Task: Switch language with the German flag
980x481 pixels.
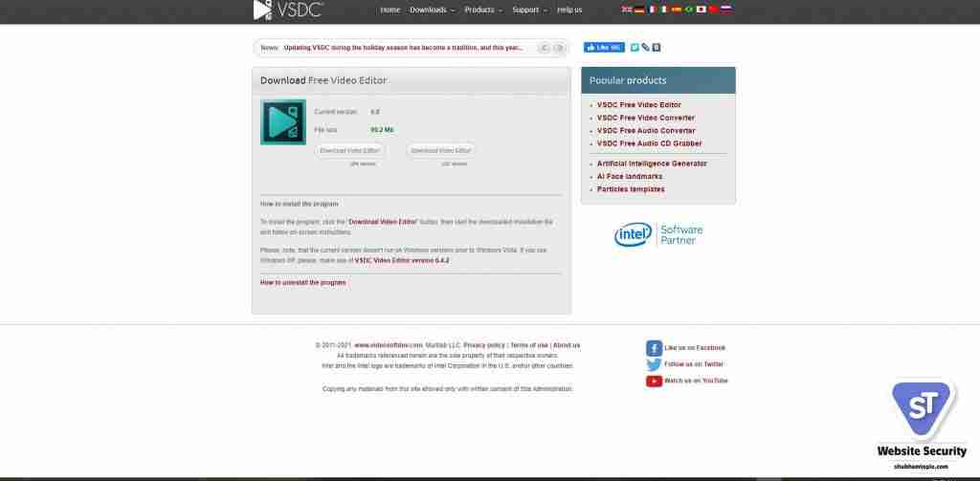Action: pos(639,10)
